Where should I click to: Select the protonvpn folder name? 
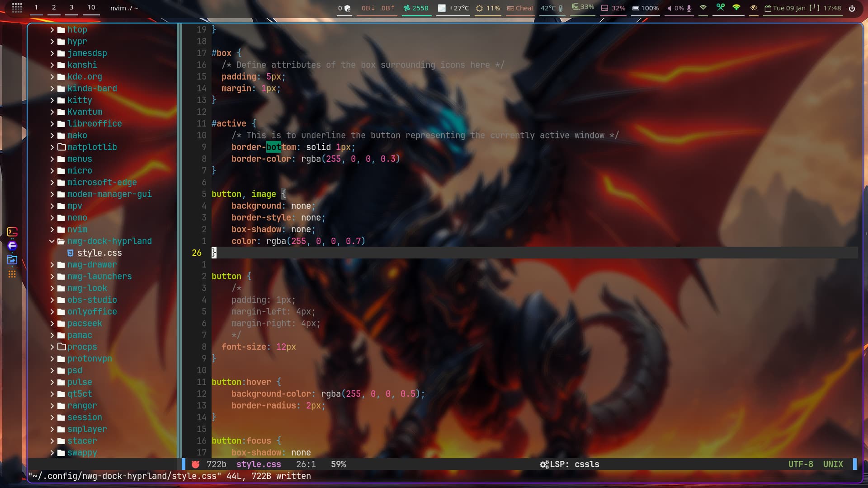pos(90,359)
